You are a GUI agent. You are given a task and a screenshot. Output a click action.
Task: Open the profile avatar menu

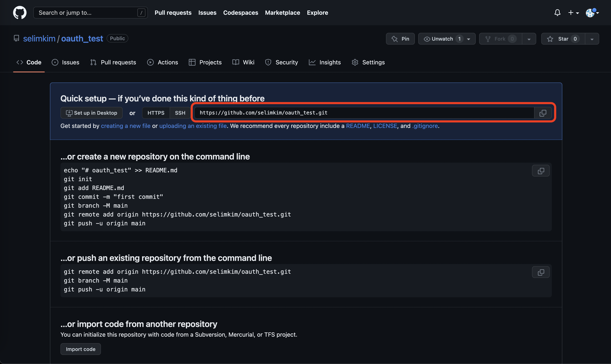pos(592,12)
